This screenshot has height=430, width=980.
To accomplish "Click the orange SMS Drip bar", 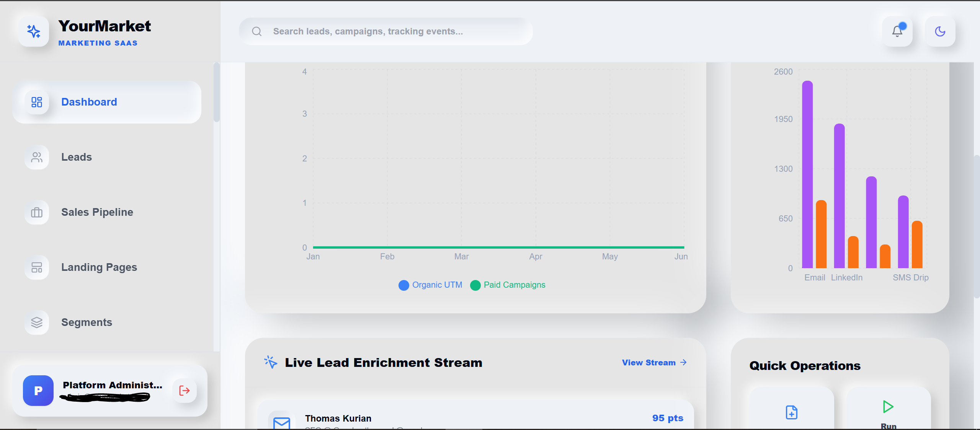I will click(917, 244).
